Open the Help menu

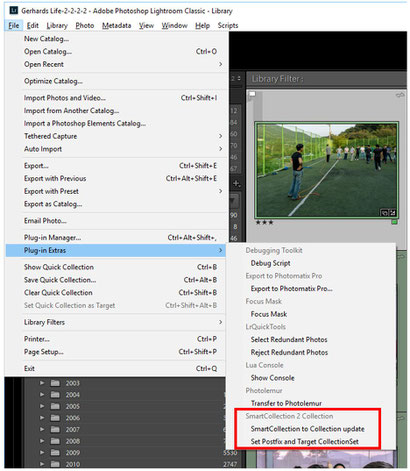pos(202,25)
